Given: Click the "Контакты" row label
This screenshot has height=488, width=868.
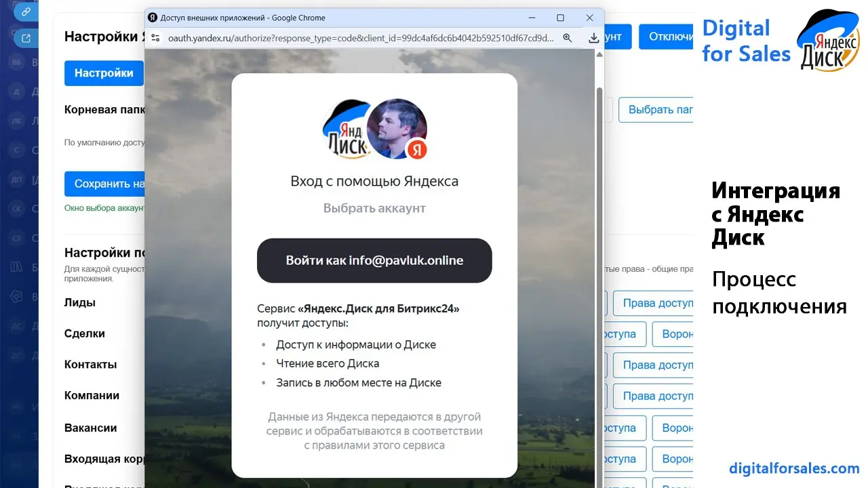Looking at the screenshot, I should tap(91, 365).
